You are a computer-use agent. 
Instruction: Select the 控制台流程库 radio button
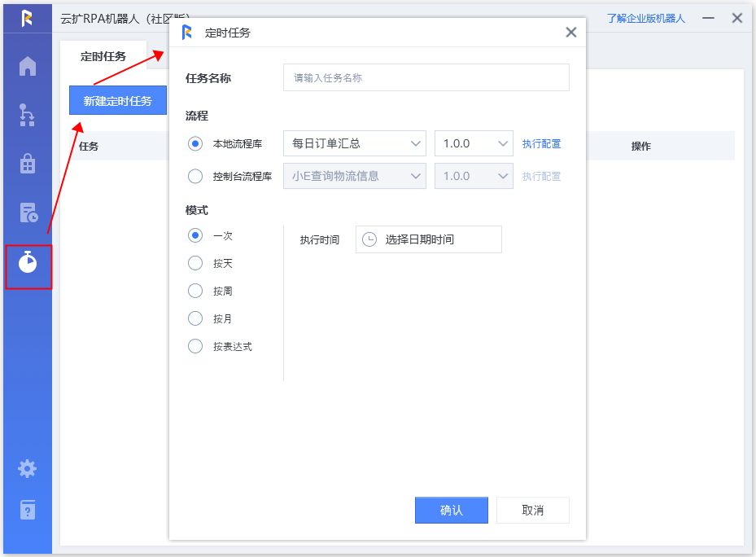[x=195, y=176]
